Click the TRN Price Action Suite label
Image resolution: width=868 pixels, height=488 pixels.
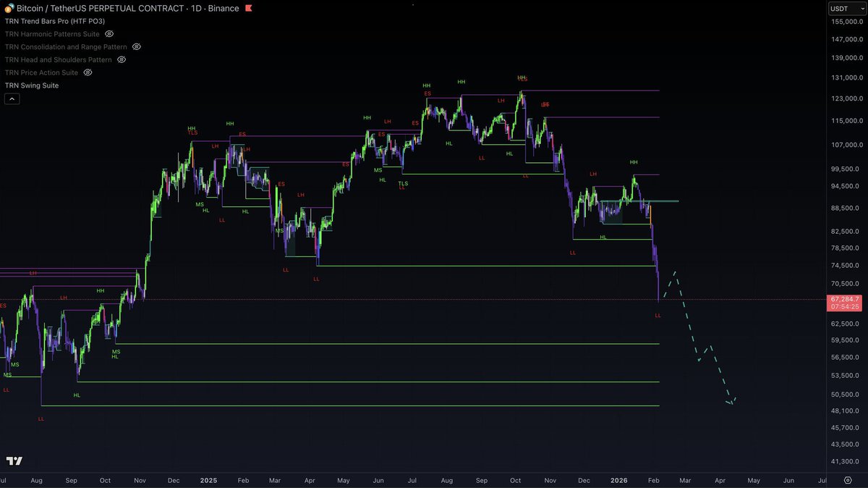tap(41, 72)
